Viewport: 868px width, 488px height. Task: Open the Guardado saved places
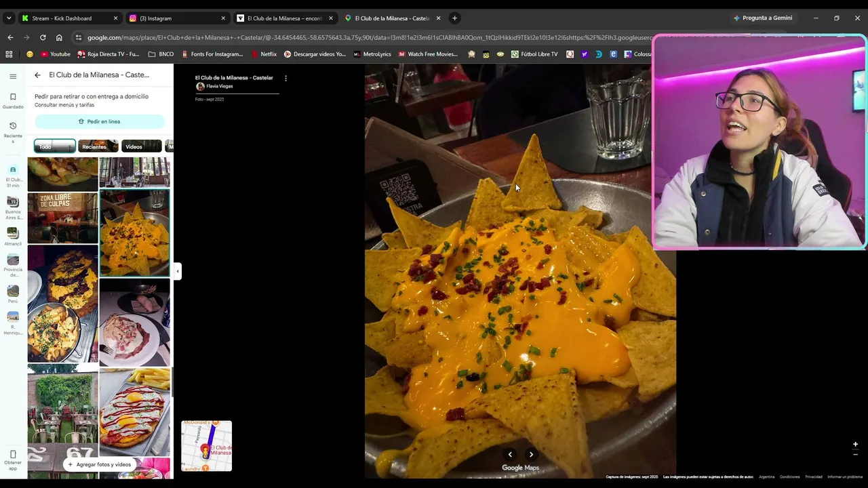tap(13, 100)
